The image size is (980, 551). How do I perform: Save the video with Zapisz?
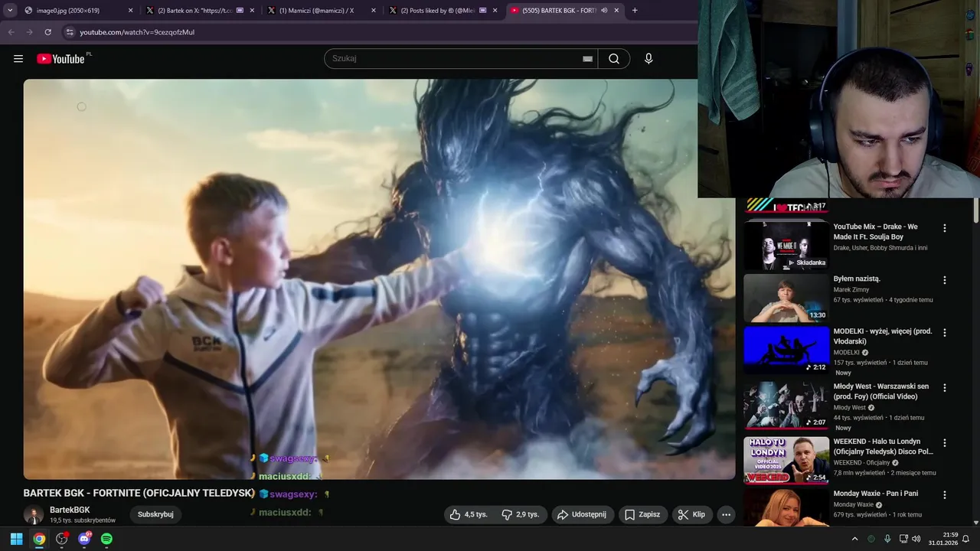[x=642, y=514]
